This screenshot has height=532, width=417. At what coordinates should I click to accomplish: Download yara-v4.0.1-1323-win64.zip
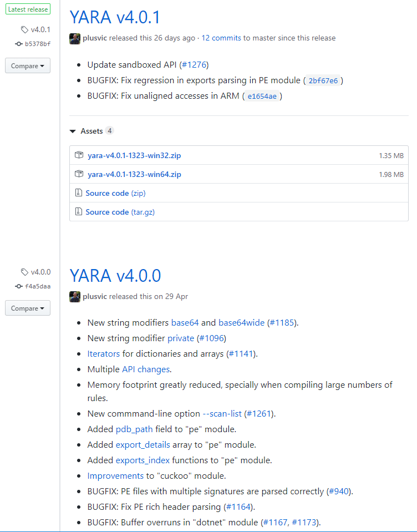[134, 174]
